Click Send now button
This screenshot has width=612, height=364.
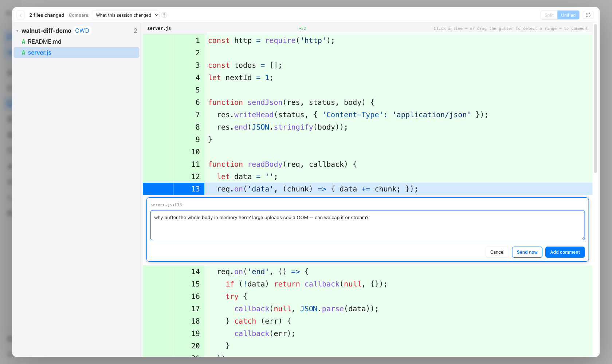pos(527,252)
